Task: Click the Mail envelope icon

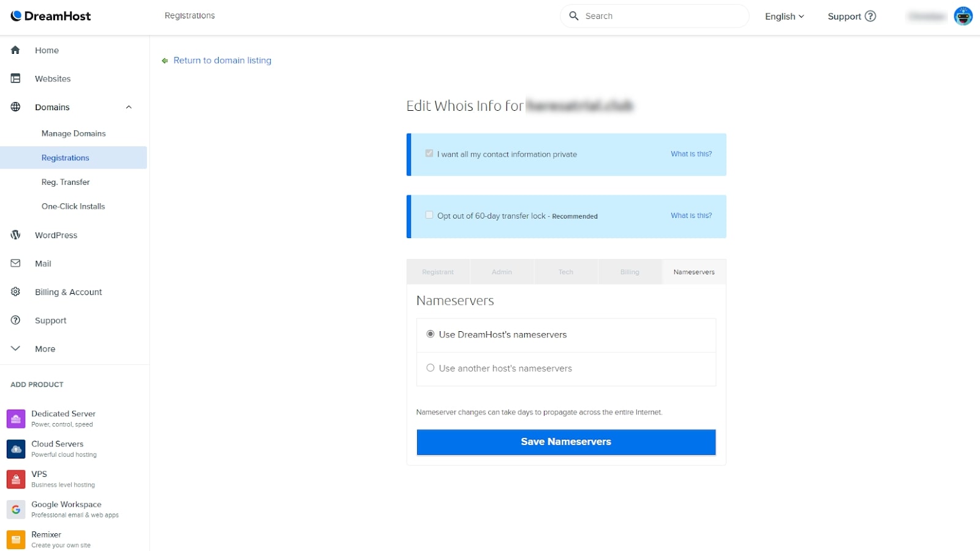Action: pos(15,263)
